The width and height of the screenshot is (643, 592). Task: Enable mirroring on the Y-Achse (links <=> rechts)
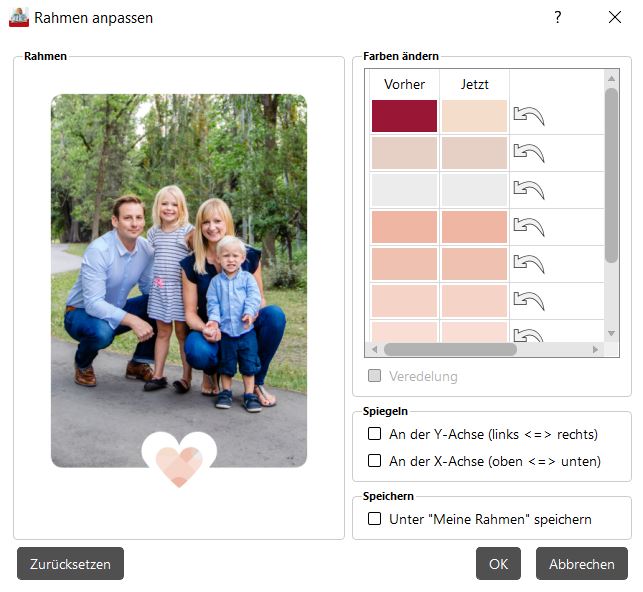coord(374,433)
